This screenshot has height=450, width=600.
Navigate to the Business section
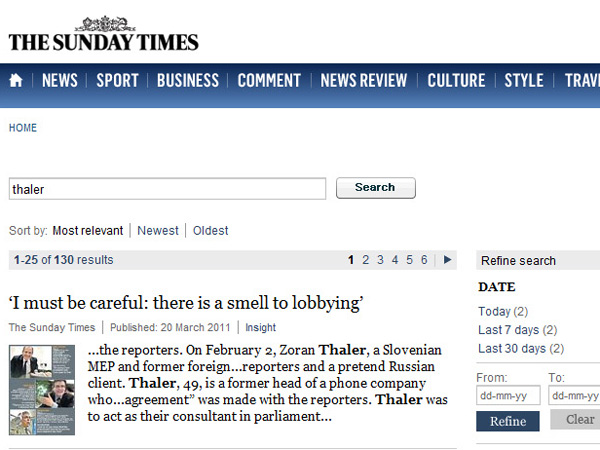pyautogui.click(x=187, y=81)
